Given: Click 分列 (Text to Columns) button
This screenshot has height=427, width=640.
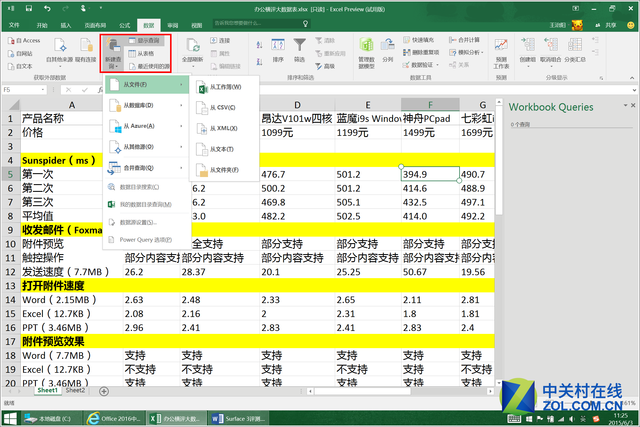Looking at the screenshot, I should coord(388,50).
